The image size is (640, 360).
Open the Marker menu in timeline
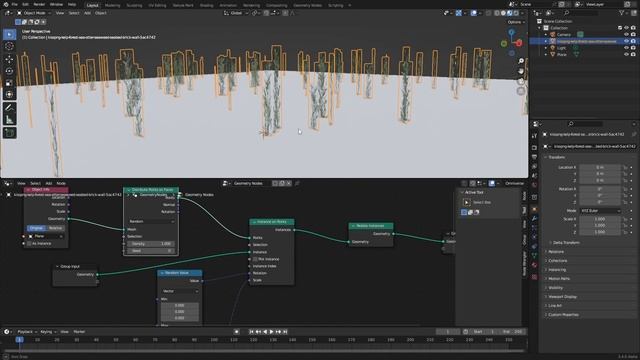point(79,332)
